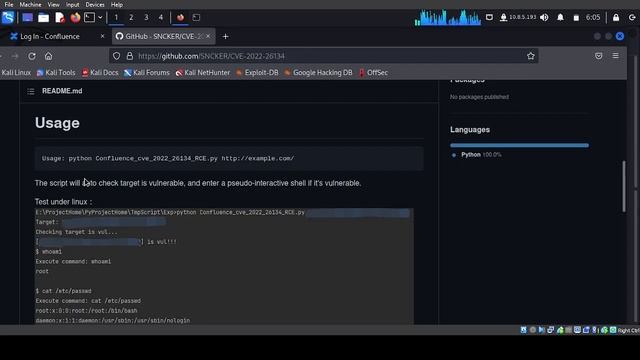
Task: Switch to workspace 4
Action: click(161, 18)
